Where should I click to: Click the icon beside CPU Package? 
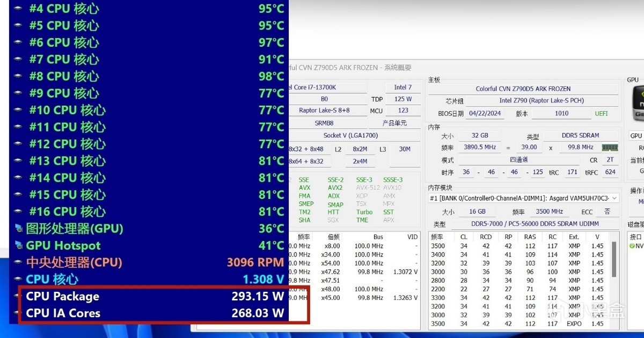(18, 297)
